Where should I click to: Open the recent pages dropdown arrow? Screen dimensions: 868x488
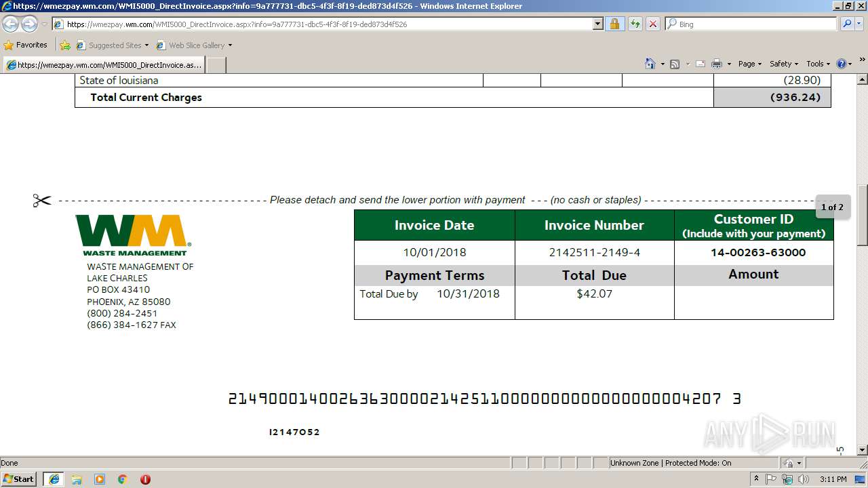(x=44, y=24)
